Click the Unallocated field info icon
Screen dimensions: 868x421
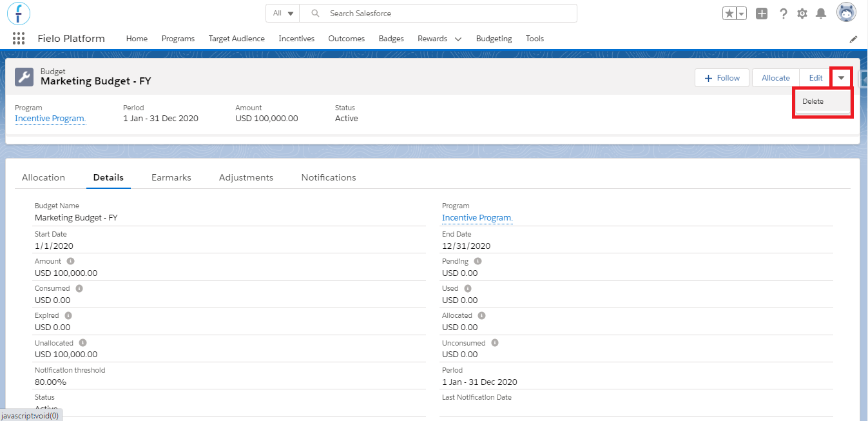pos(82,343)
